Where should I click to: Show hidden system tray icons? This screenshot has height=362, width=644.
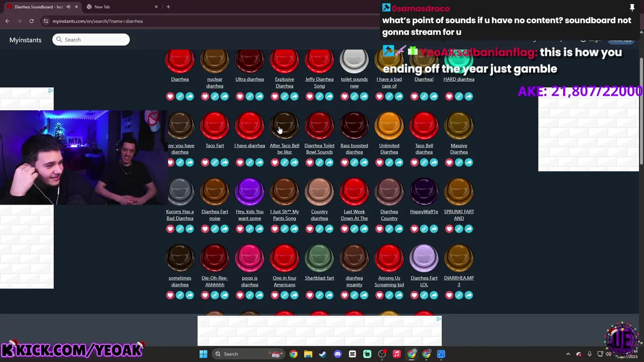coord(568,354)
